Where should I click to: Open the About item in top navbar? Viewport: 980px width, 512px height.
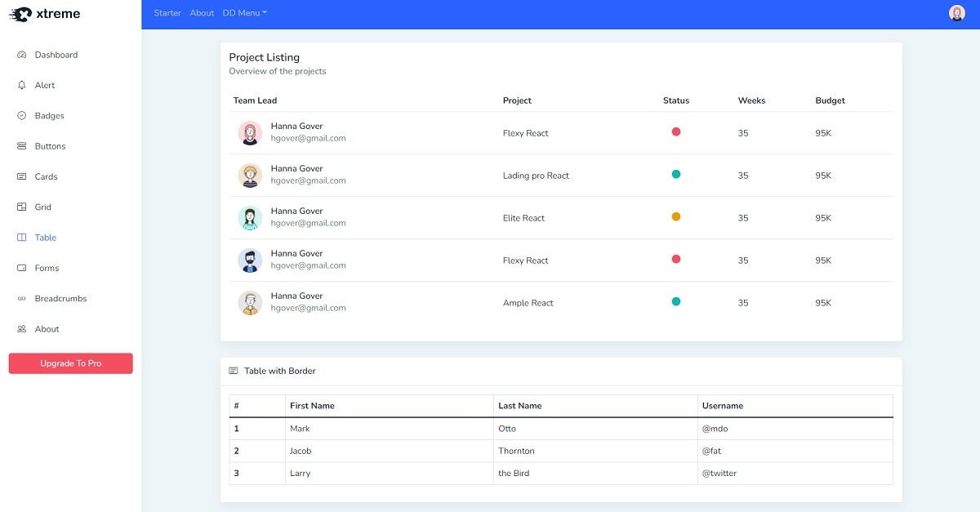pos(201,12)
